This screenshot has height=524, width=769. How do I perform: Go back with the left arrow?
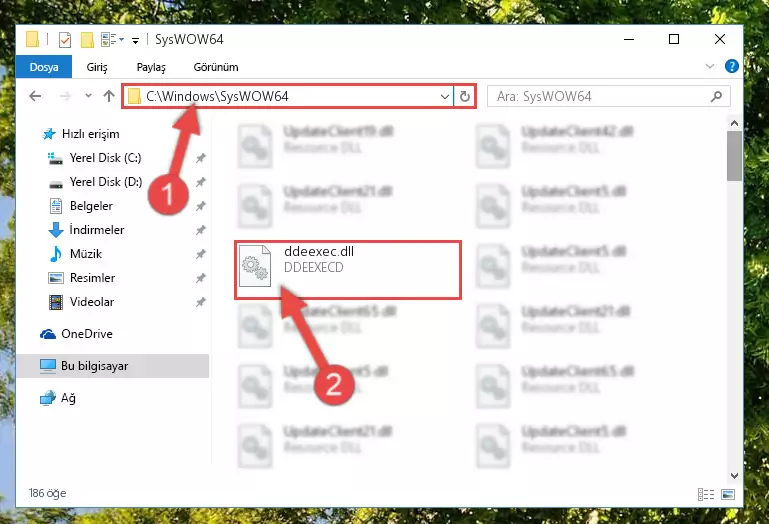[x=35, y=96]
